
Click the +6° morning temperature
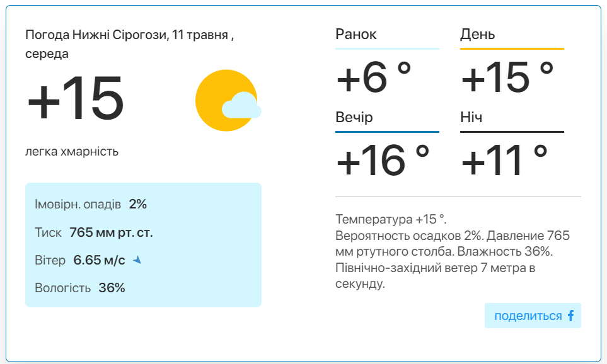tap(374, 77)
